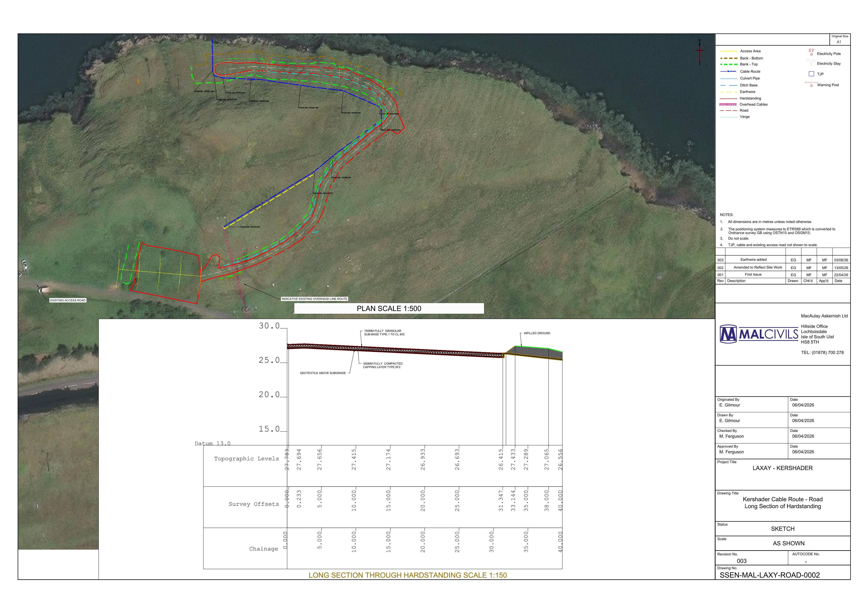Viewport: 868px width, 613px height.
Task: Click the Original Size A1 box
Action: (x=840, y=39)
